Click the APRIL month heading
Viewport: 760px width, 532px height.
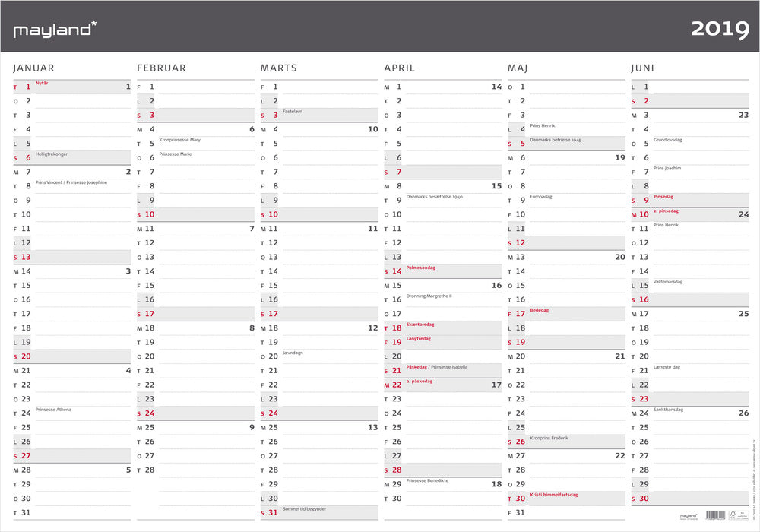click(x=400, y=68)
